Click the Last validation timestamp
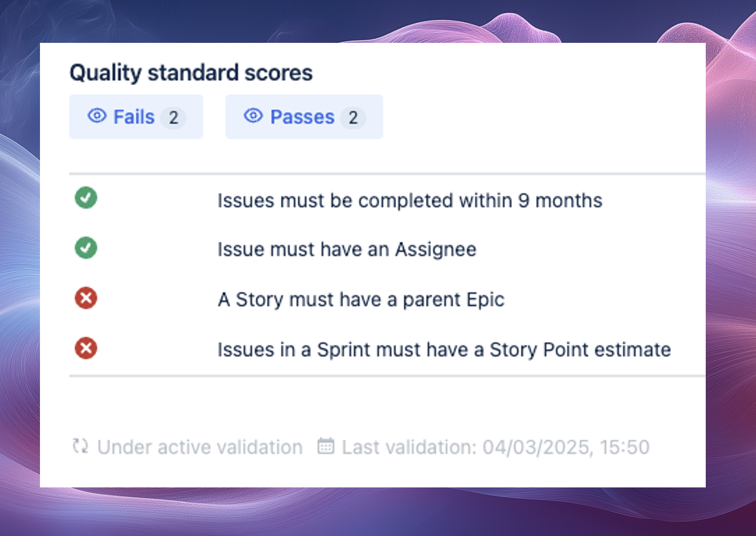The image size is (756, 536). (x=496, y=447)
